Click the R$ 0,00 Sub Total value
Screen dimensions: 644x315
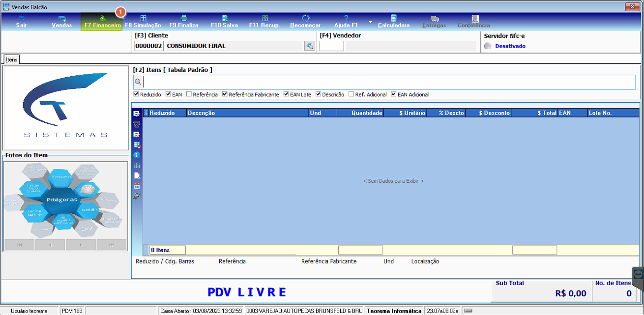(571, 293)
